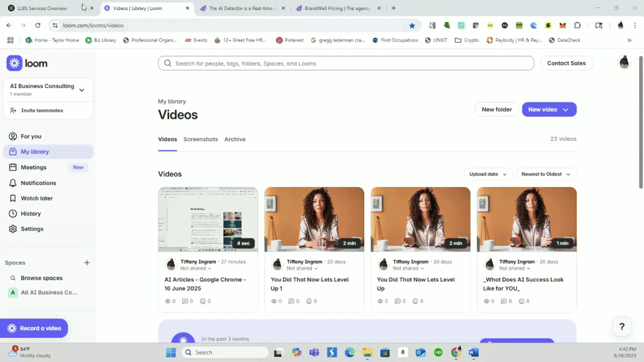644x362 pixels.
Task: Click comments icon on Level Up 1 video
Action: (x=291, y=301)
